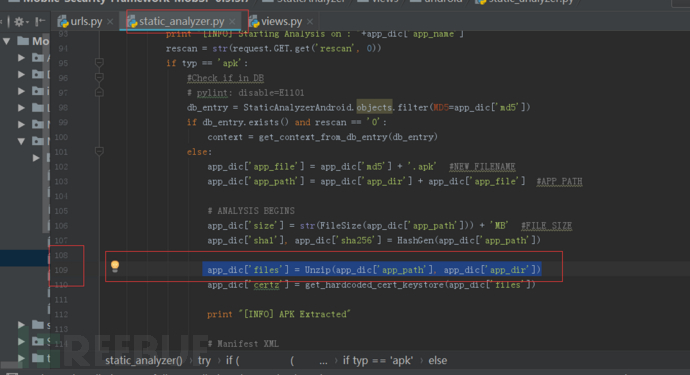This screenshot has height=375, width=690.
Task: Expand the second subfolder in project tree
Action: [21, 74]
